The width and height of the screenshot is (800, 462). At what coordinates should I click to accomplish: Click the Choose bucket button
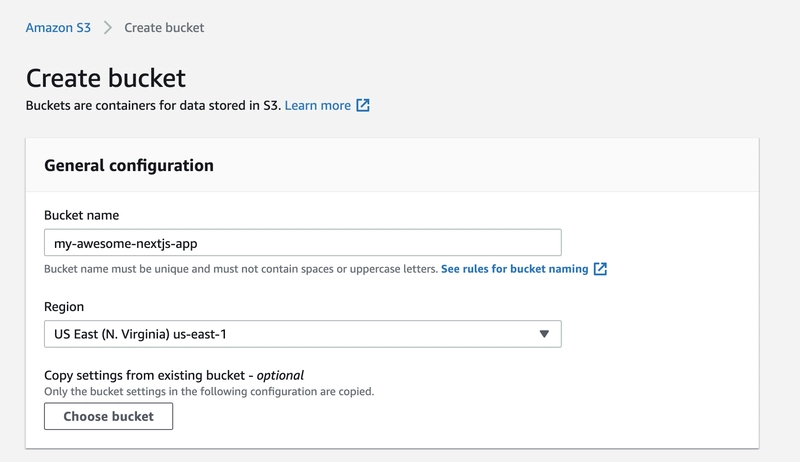[108, 416]
